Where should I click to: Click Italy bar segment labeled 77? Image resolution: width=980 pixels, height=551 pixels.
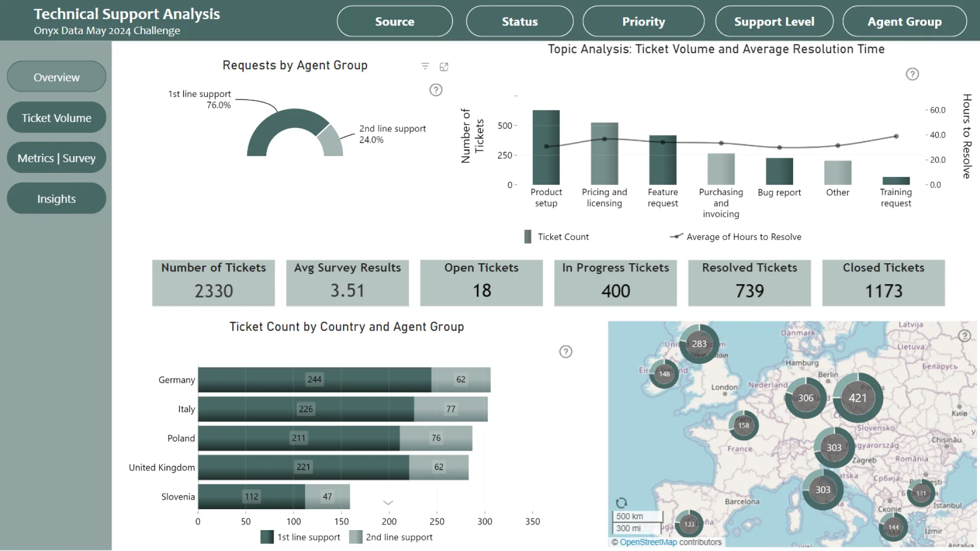pyautogui.click(x=451, y=409)
